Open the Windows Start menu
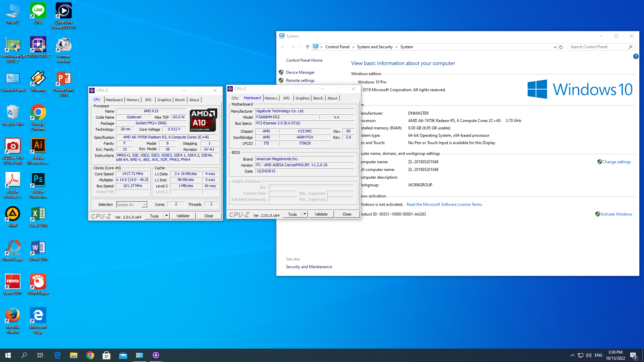Screen dimensions: 644x362 coord(8,355)
